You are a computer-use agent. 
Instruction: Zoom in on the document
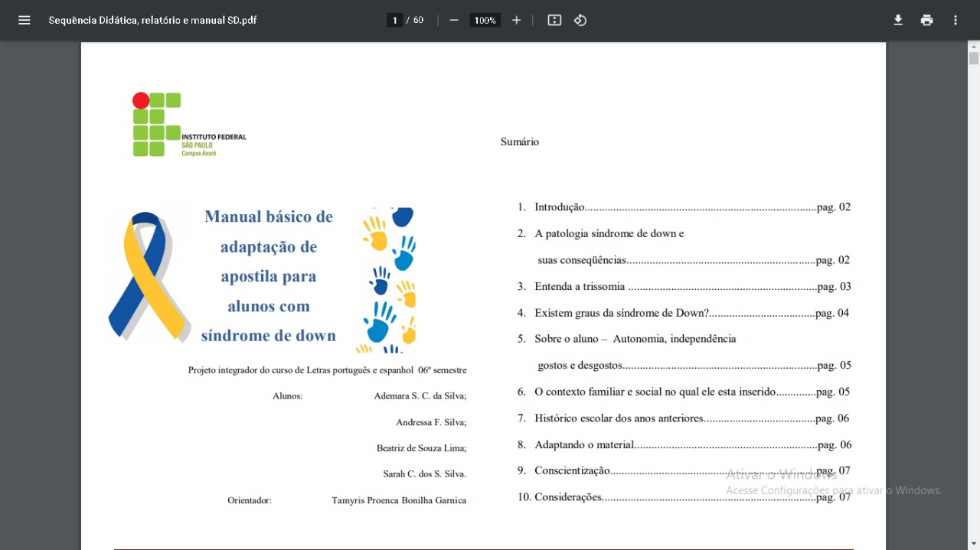tap(516, 20)
